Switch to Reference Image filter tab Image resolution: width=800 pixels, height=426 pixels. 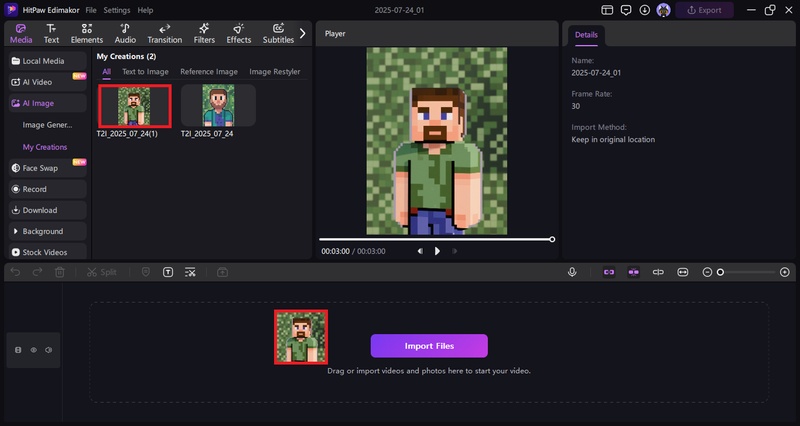tap(209, 72)
